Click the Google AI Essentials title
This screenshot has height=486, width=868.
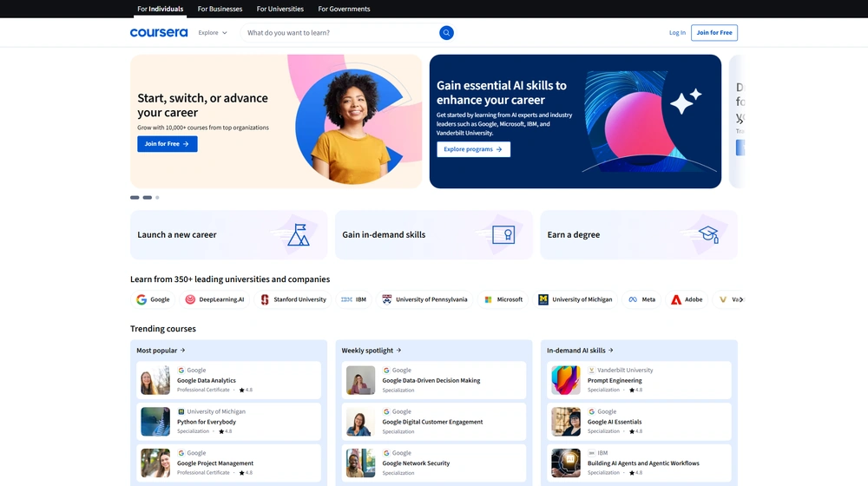pos(615,422)
